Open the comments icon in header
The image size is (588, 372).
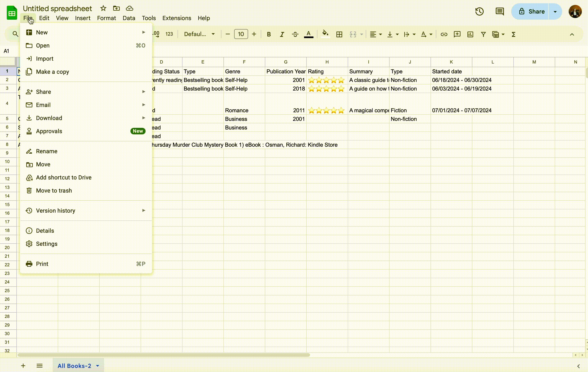point(500,11)
